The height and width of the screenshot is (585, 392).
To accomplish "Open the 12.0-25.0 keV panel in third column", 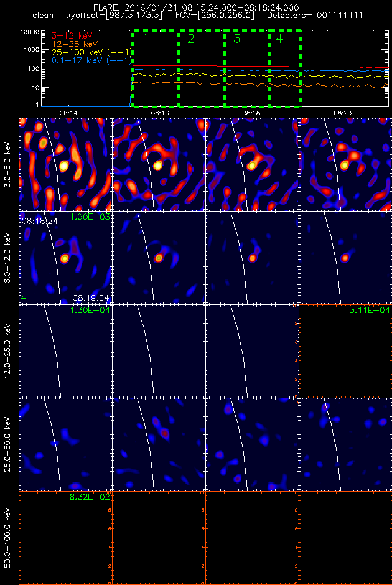I will pyautogui.click(x=252, y=351).
